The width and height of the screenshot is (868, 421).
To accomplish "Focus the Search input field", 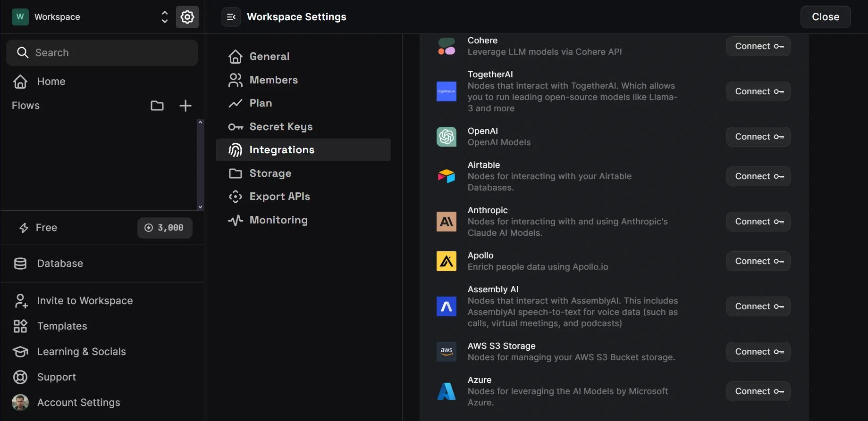I will tap(102, 53).
